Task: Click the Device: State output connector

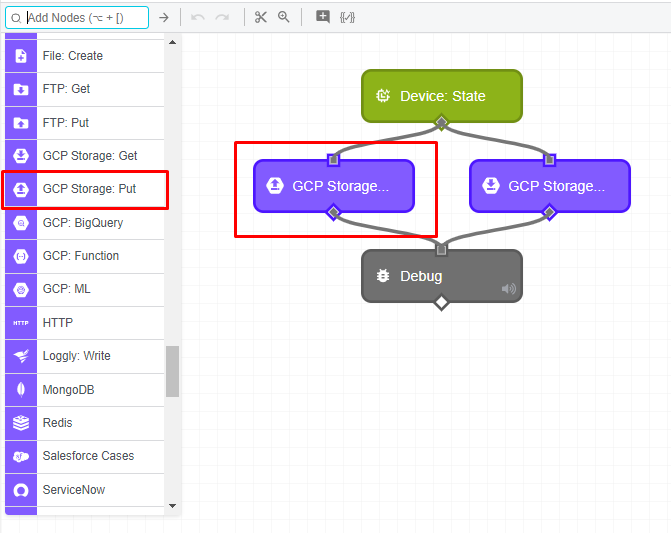Action: 441,123
